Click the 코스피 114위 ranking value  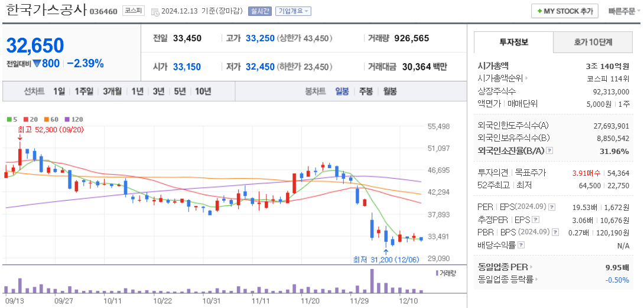point(609,78)
